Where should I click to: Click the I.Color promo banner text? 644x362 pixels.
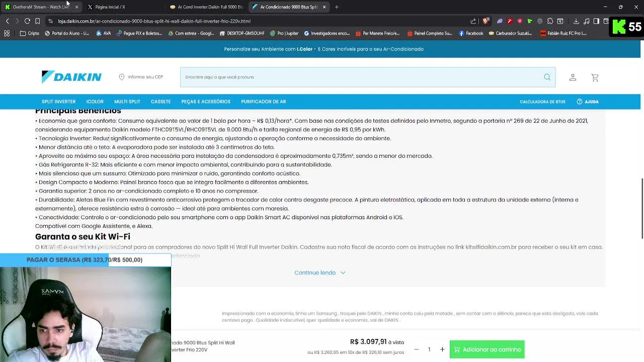[x=324, y=49]
